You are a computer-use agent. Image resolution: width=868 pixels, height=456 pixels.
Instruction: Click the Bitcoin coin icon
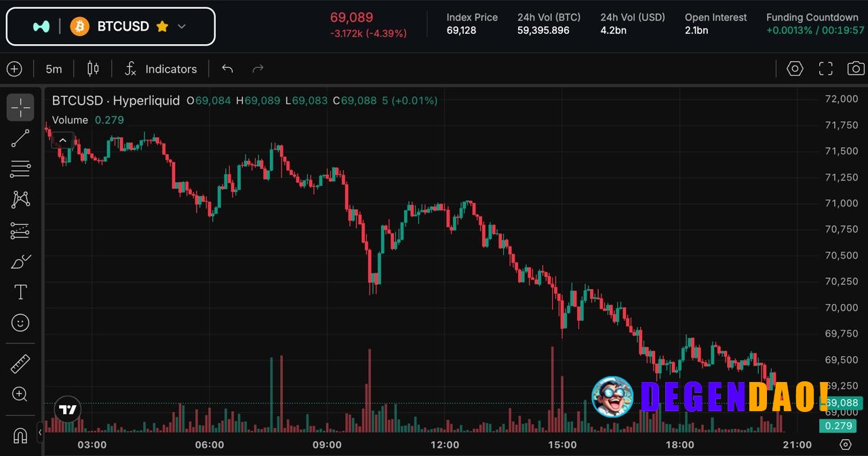79,26
